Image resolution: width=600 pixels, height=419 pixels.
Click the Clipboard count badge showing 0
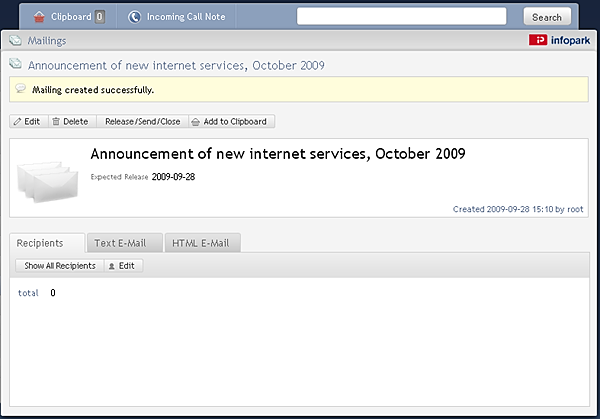[99, 17]
